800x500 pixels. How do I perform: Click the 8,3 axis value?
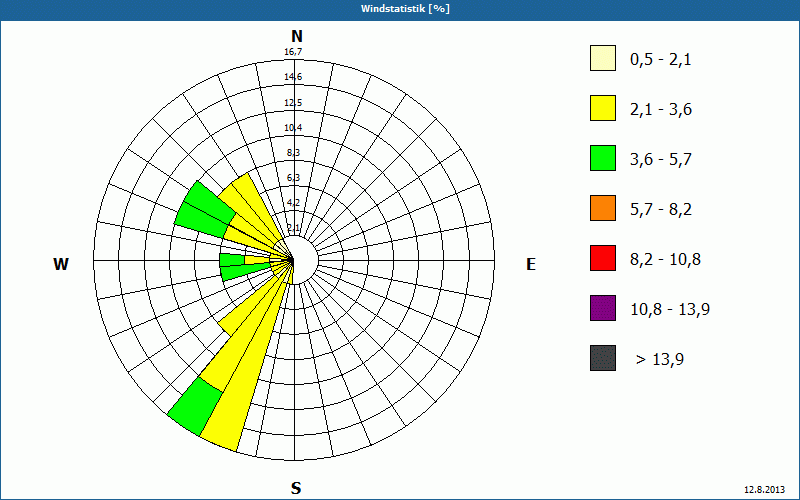click(x=293, y=153)
